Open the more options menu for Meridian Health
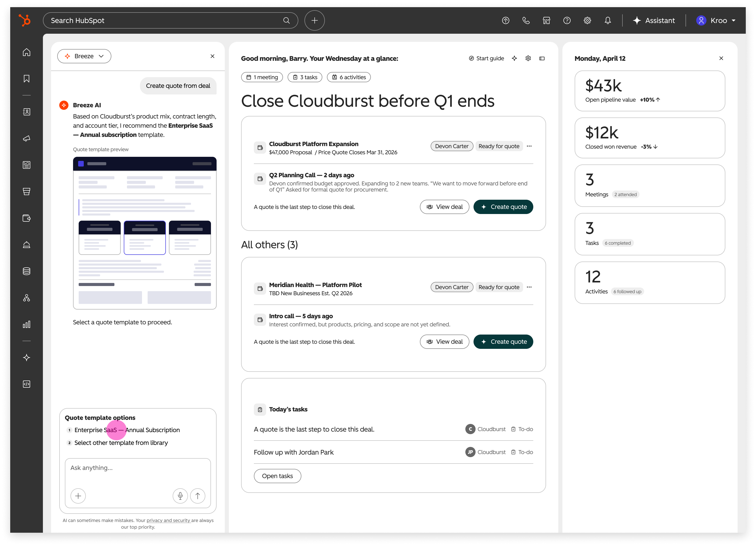 click(529, 287)
